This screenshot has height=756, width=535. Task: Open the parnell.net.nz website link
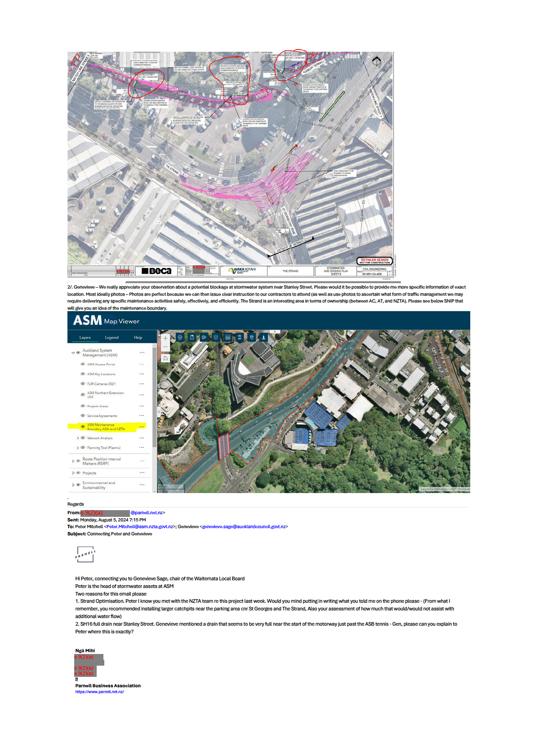pyautogui.click(x=99, y=692)
